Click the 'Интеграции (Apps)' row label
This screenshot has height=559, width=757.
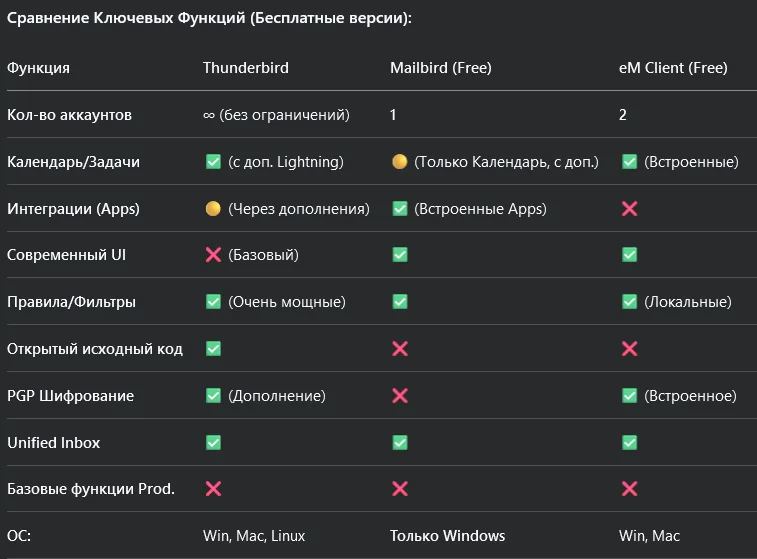[73, 209]
